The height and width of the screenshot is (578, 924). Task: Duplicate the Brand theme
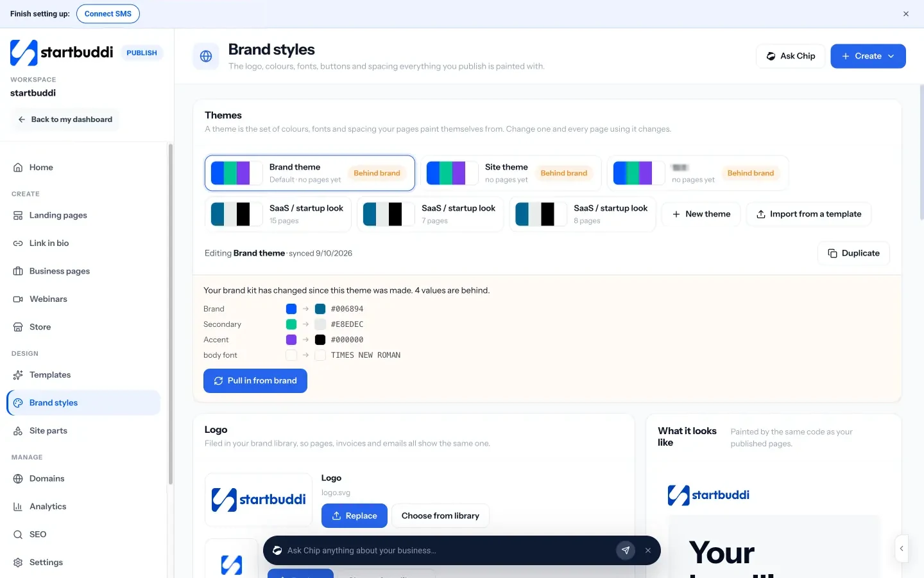(853, 253)
